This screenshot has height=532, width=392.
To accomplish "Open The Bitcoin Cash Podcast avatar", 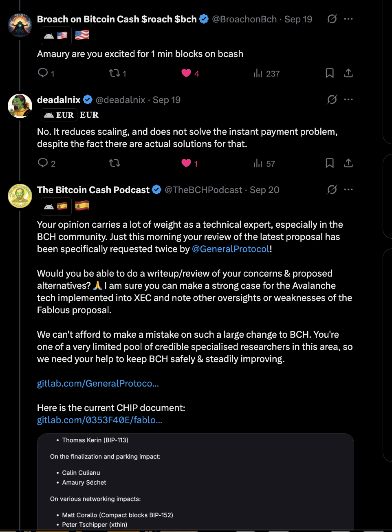I will (20, 196).
